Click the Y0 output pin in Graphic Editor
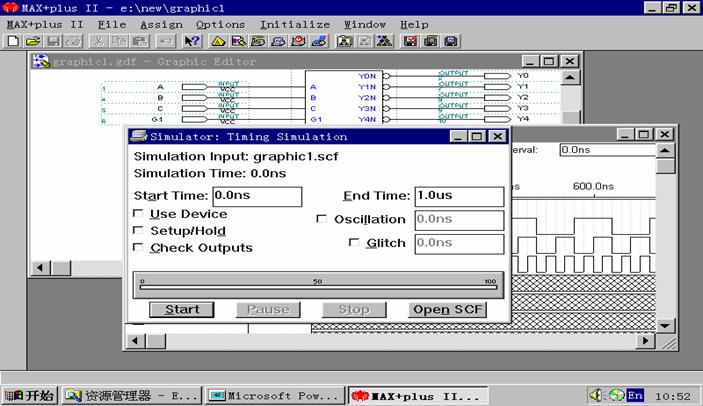The image size is (703, 406). pyautogui.click(x=497, y=76)
